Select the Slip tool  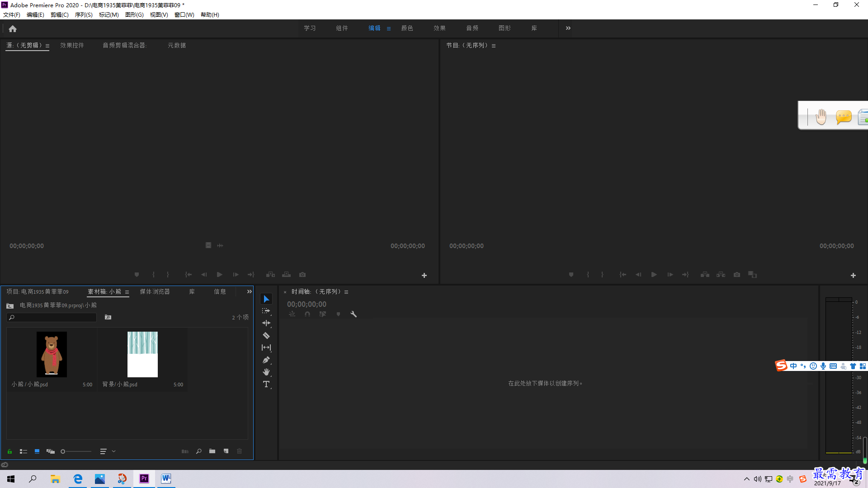click(266, 347)
